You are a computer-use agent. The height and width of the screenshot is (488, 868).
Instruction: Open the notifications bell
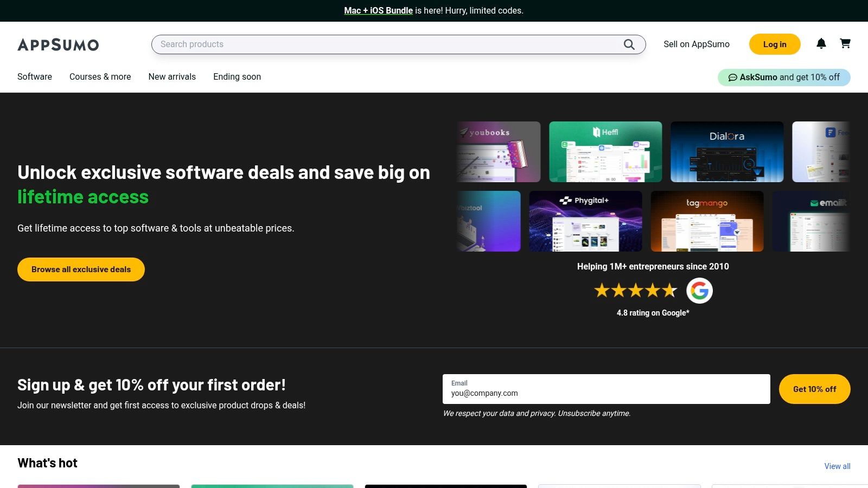(x=821, y=44)
